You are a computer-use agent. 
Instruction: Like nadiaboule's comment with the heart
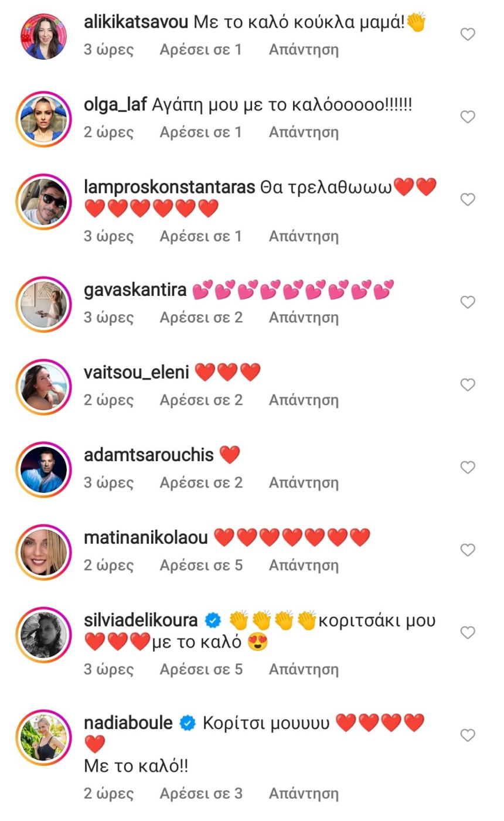tap(467, 735)
